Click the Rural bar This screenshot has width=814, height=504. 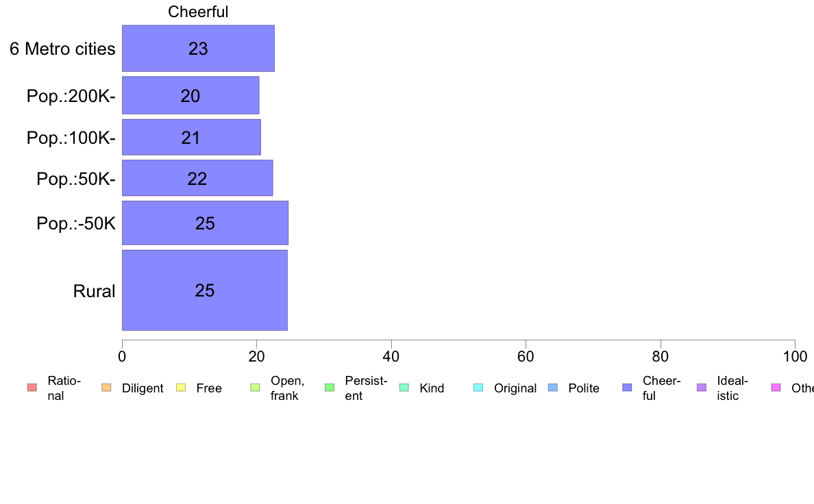click(204, 290)
